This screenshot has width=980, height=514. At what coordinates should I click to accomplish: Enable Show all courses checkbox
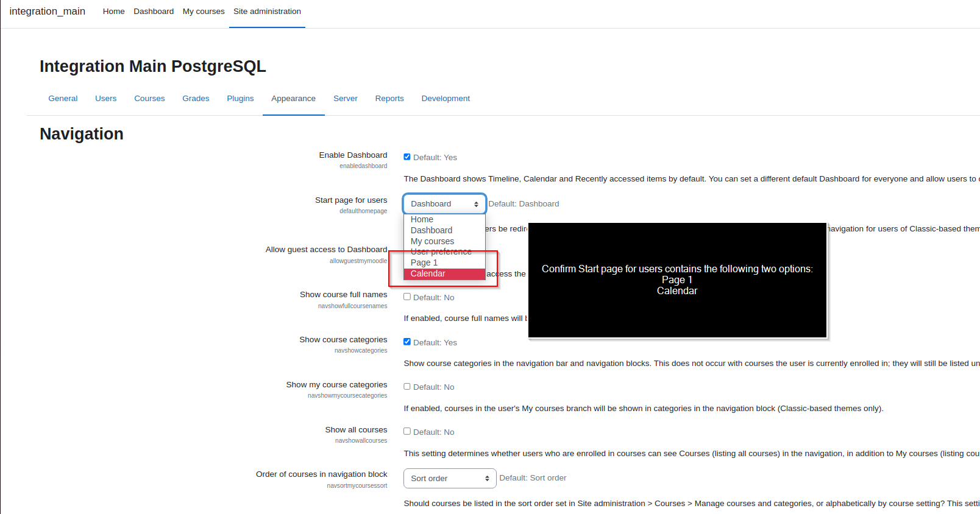tap(407, 431)
